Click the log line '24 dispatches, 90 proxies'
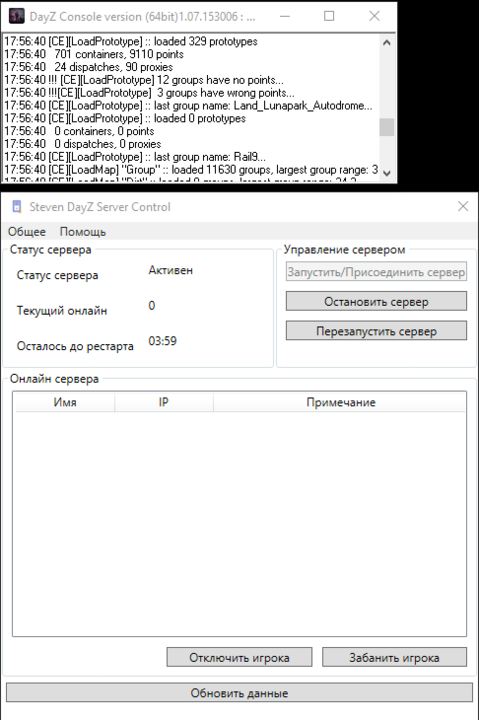This screenshot has width=479, height=720. [x=89, y=67]
